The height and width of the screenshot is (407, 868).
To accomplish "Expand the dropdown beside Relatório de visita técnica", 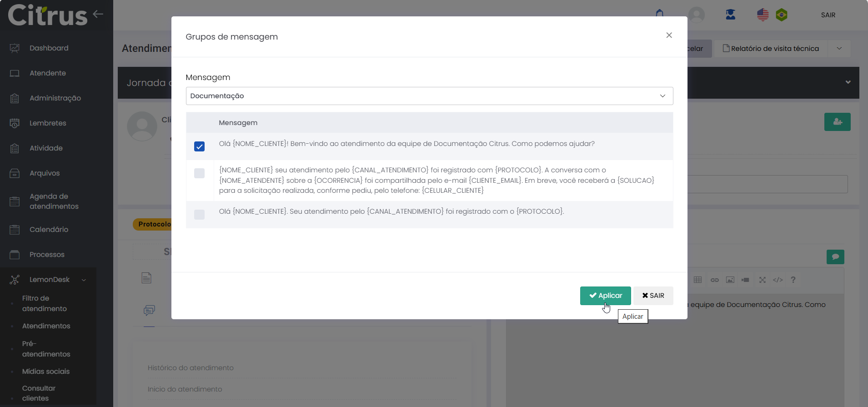I will [x=839, y=49].
